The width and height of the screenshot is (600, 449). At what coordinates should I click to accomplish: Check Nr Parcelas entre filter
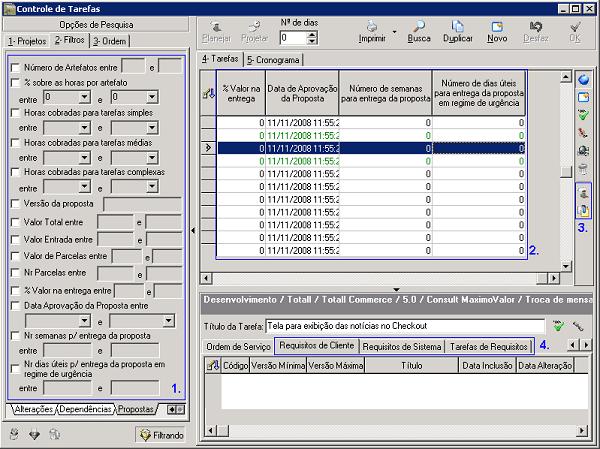[15, 273]
